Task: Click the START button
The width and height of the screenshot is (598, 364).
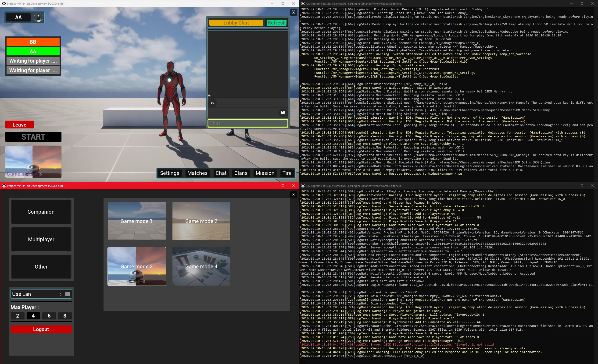Action: click(33, 137)
